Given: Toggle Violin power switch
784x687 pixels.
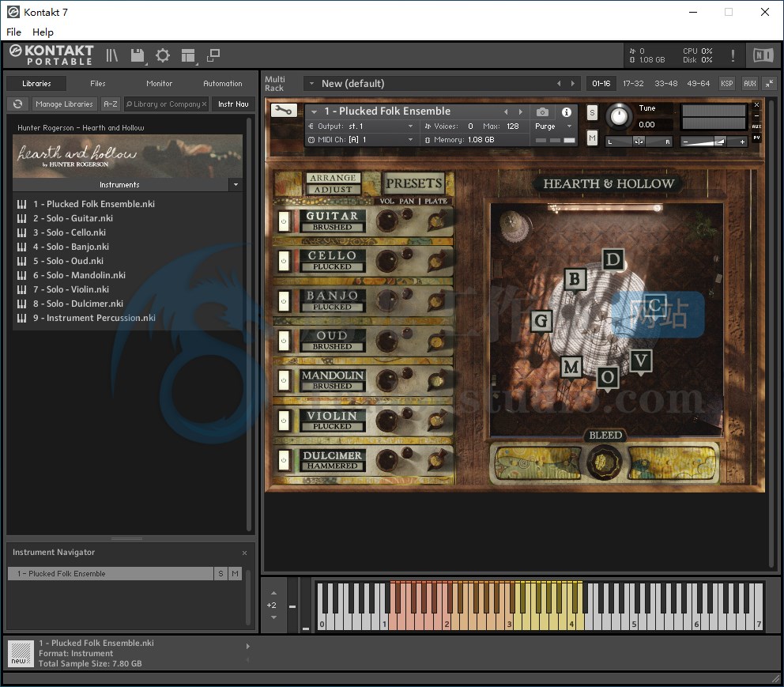Looking at the screenshot, I should pos(284,421).
